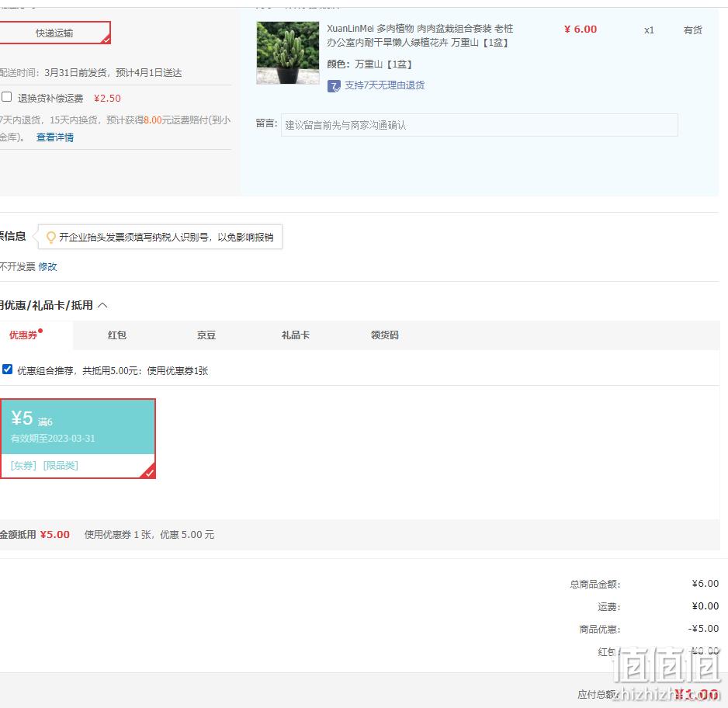Open the 查看详情 link
Image resolution: width=728 pixels, height=708 pixels.
coord(55,137)
